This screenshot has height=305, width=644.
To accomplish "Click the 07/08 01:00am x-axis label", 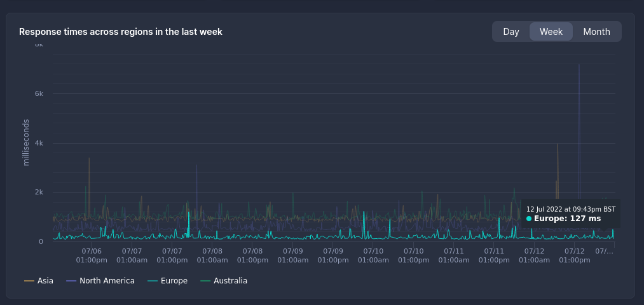I will click(x=212, y=255).
